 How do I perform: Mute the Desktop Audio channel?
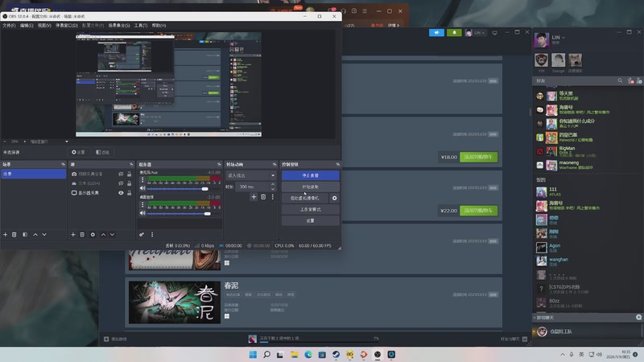(142, 213)
